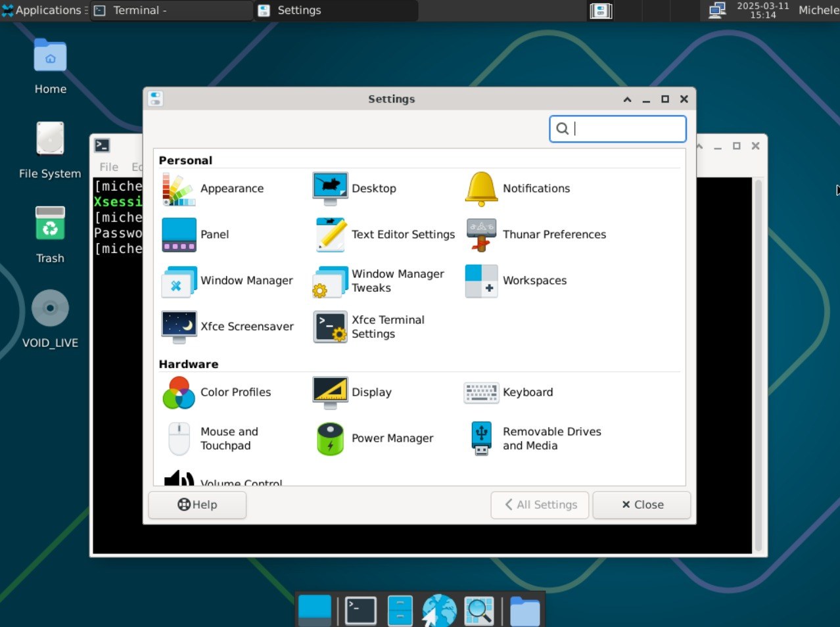Viewport: 840px width, 627px height.
Task: Click Help button in Settings
Action: tap(197, 505)
